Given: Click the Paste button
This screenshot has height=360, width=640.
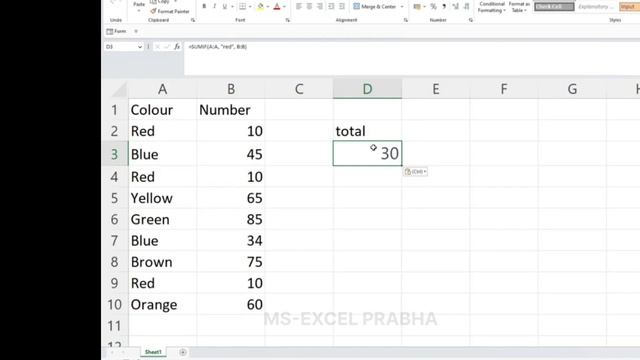Looking at the screenshot, I should click(x=139, y=5).
